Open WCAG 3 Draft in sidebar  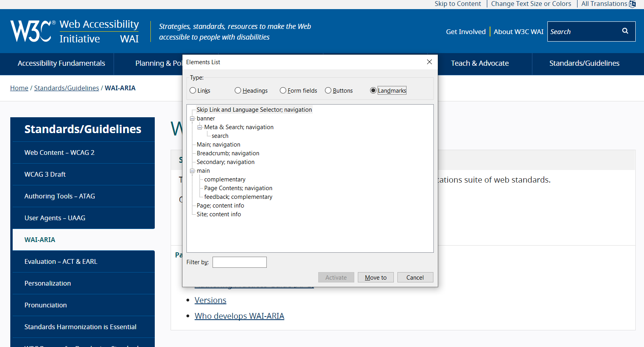click(45, 174)
